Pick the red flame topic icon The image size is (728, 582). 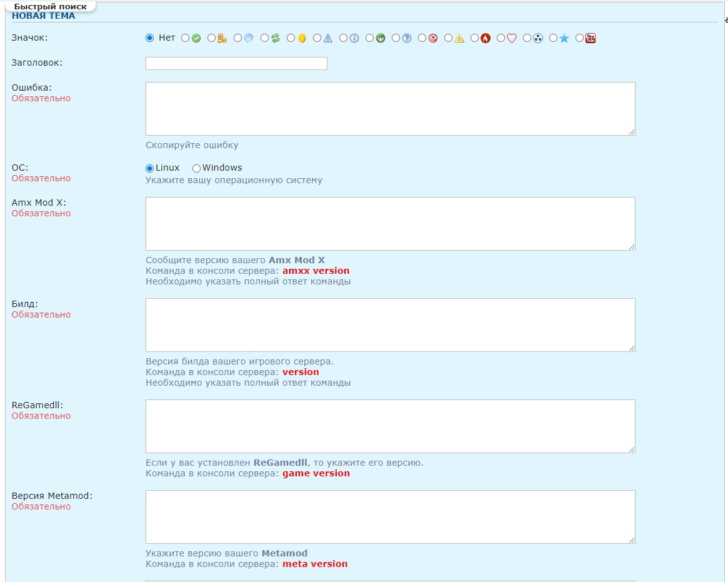474,38
